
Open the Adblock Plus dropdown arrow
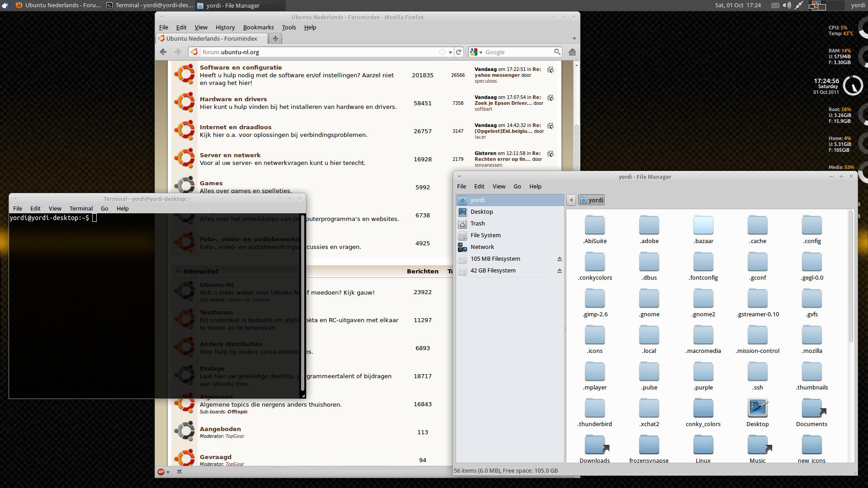[x=168, y=472]
